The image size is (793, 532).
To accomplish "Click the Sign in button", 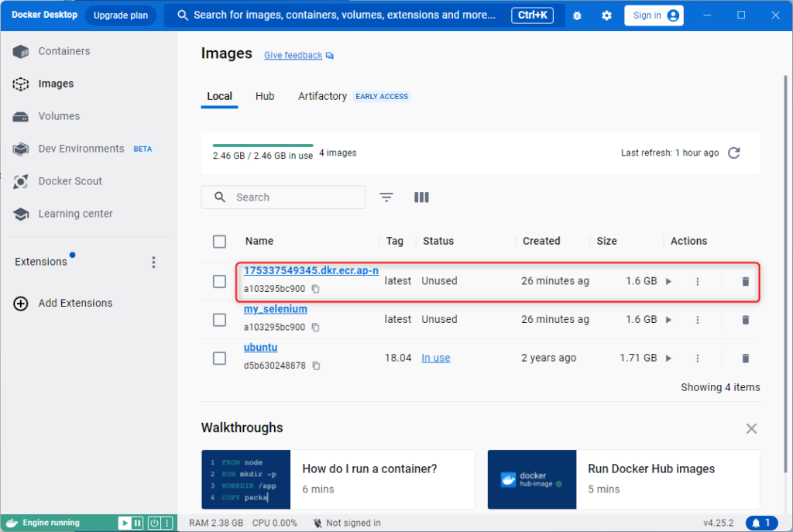I will [654, 15].
